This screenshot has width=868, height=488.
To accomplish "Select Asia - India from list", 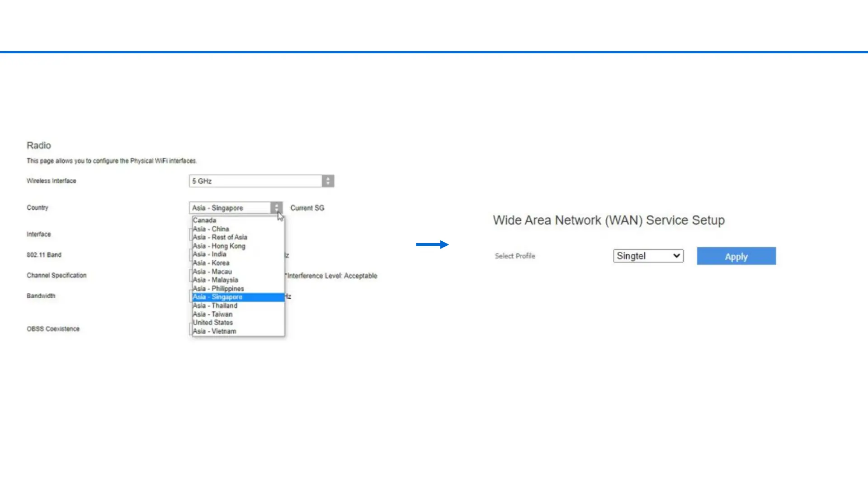I will pos(210,254).
